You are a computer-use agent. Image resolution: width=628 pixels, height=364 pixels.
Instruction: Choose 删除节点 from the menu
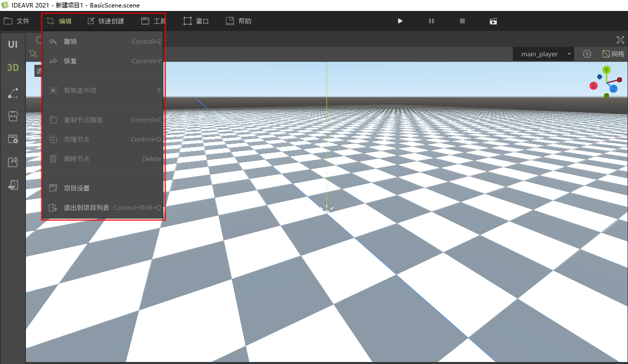click(x=103, y=159)
